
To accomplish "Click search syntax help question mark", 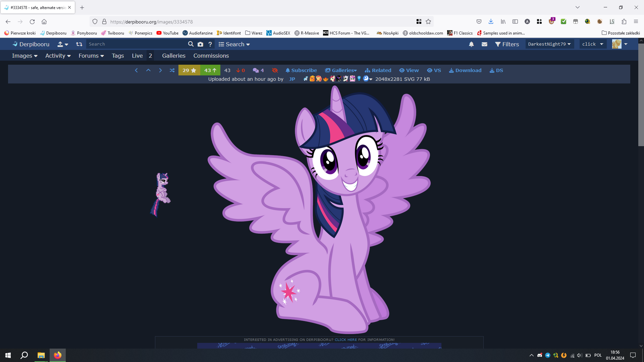I will (x=210, y=44).
